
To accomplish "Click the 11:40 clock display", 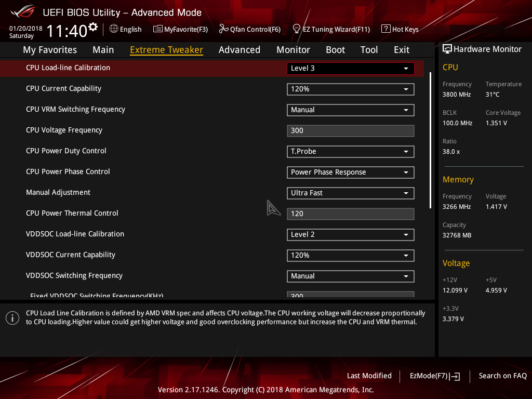I will 67,31.
